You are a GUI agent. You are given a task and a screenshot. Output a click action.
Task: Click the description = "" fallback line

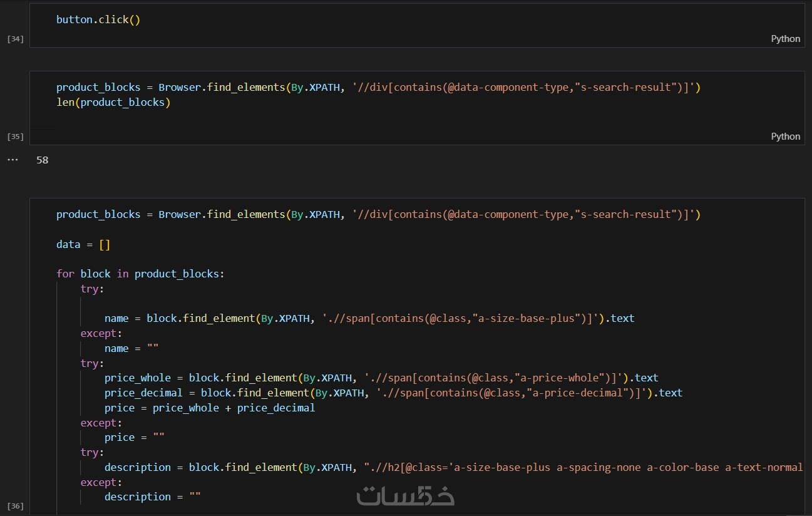[152, 497]
